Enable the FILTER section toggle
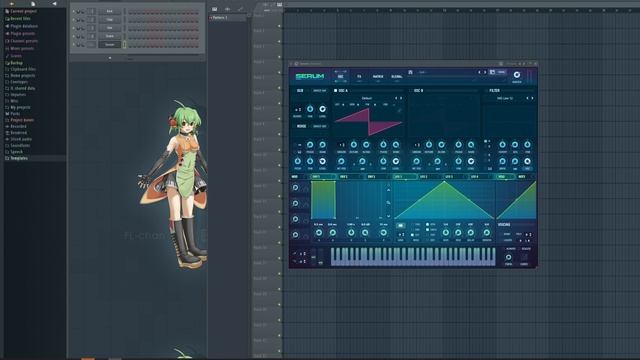Image resolution: width=640 pixels, height=360 pixels. 486,91
